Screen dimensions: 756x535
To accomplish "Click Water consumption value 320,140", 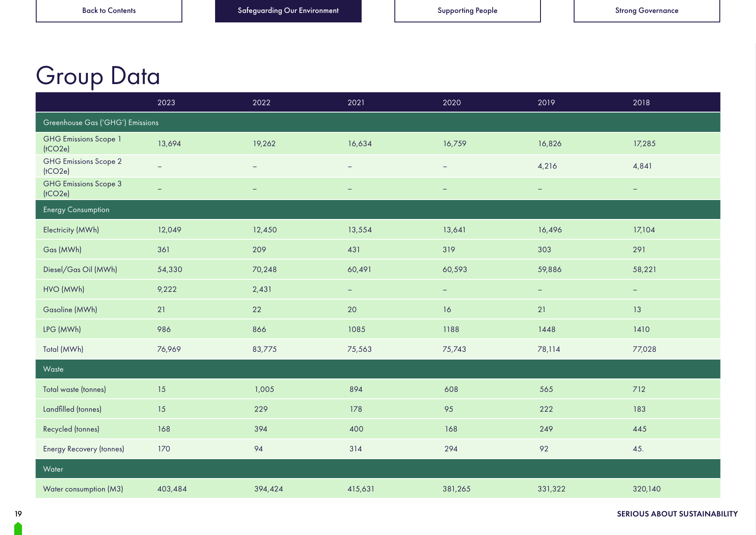I will (647, 489).
